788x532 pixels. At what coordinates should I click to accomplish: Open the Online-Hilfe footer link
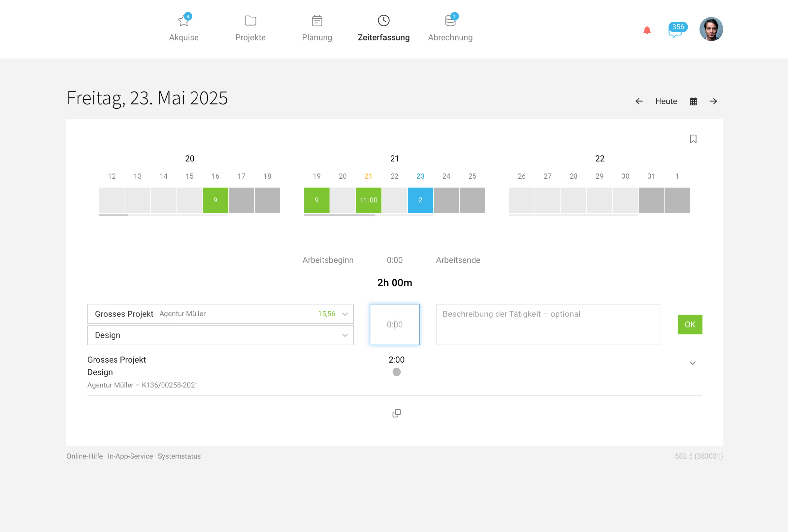[84, 456]
